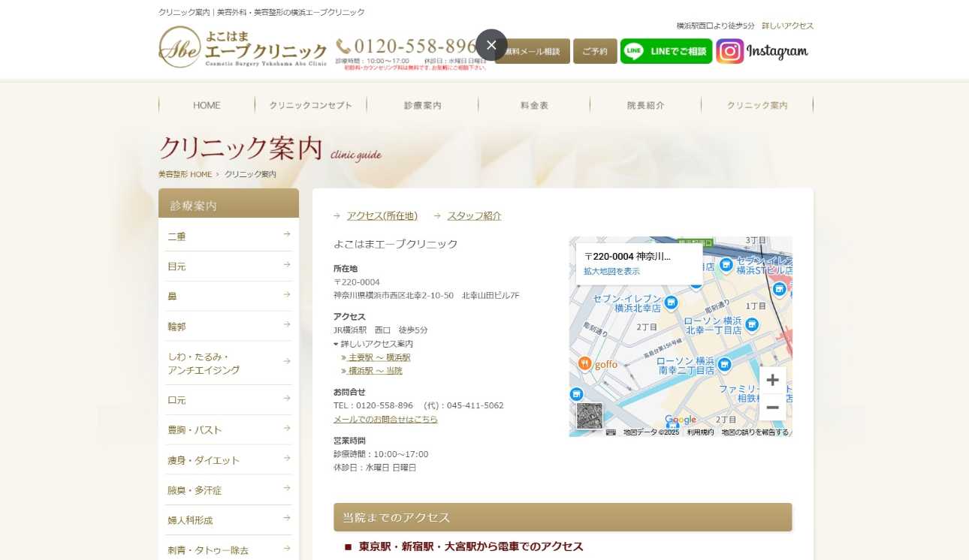Click ローソン 横浜南幸二丁目店 map marker
This screenshot has width=969, height=560.
click(724, 365)
